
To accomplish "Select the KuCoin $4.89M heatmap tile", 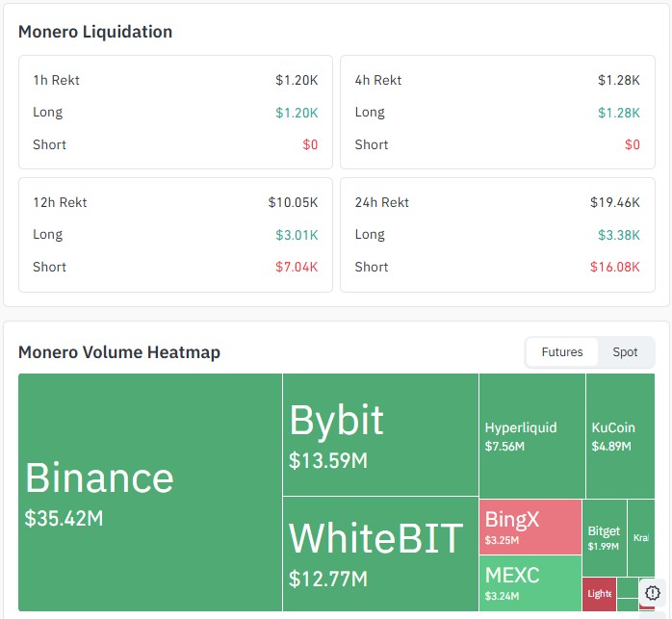I will coord(620,435).
